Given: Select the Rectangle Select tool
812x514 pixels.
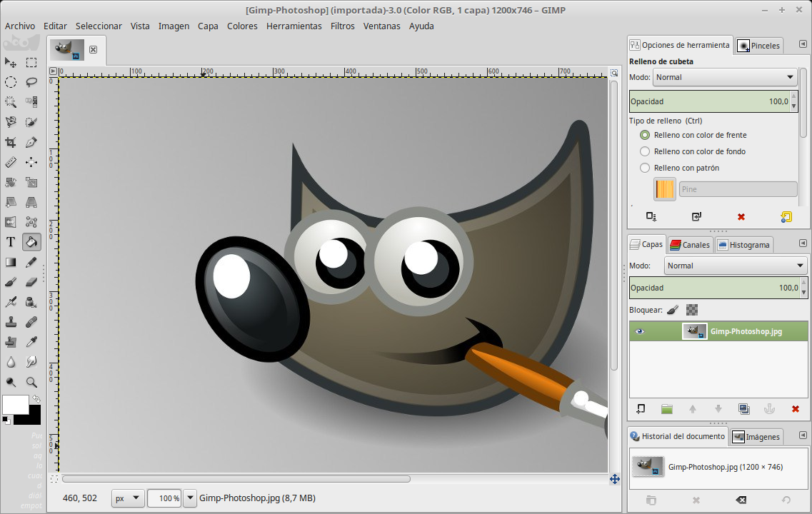Looking at the screenshot, I should 31,63.
